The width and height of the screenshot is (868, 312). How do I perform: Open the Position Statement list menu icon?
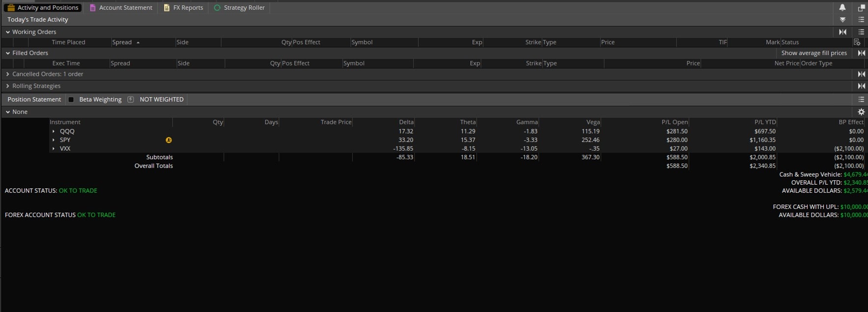861,99
